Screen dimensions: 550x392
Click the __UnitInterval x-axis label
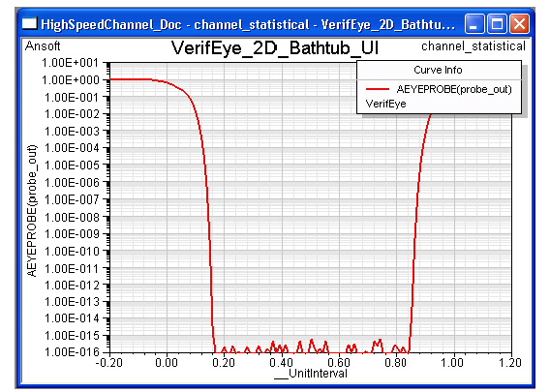coord(311,373)
